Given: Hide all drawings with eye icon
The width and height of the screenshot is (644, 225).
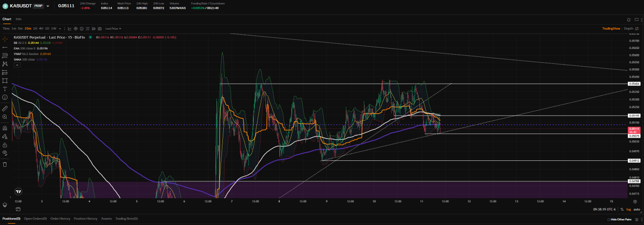Looking at the screenshot, I should pos(5,153).
